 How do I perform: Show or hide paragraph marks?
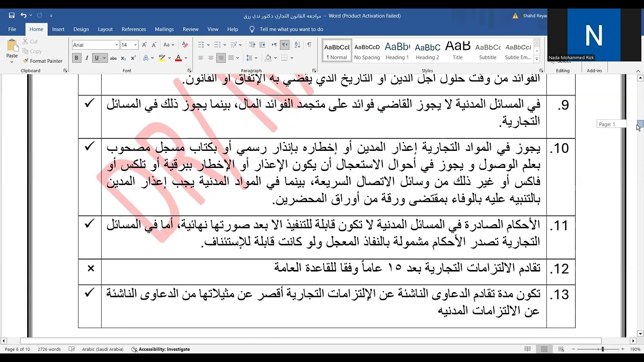click(x=309, y=45)
